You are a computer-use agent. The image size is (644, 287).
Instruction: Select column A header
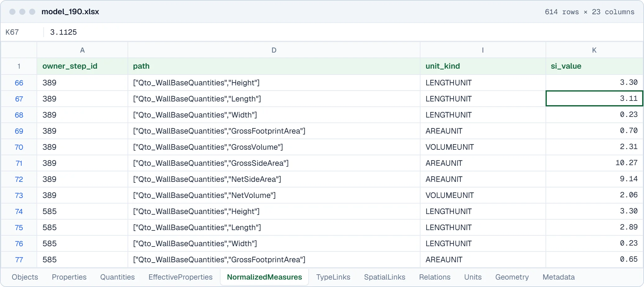(x=82, y=50)
